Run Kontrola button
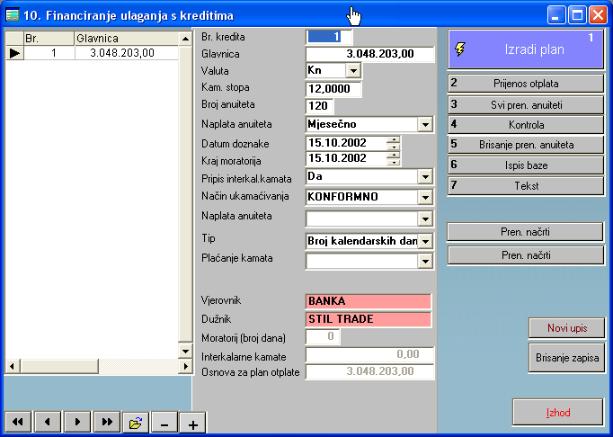This screenshot has width=613, height=437. (x=526, y=125)
